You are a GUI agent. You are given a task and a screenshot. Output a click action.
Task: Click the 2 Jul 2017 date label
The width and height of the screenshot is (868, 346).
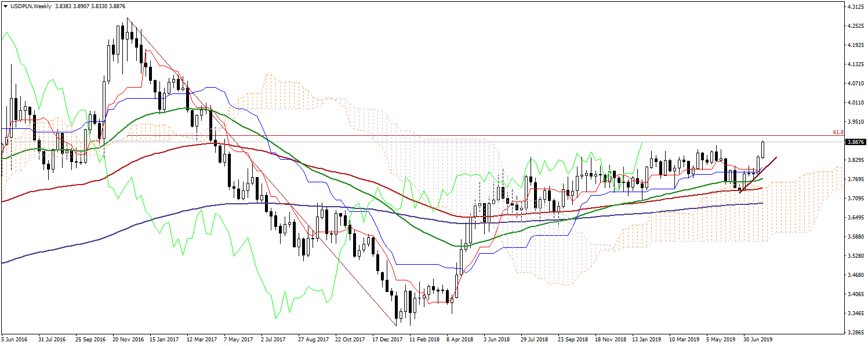point(275,338)
